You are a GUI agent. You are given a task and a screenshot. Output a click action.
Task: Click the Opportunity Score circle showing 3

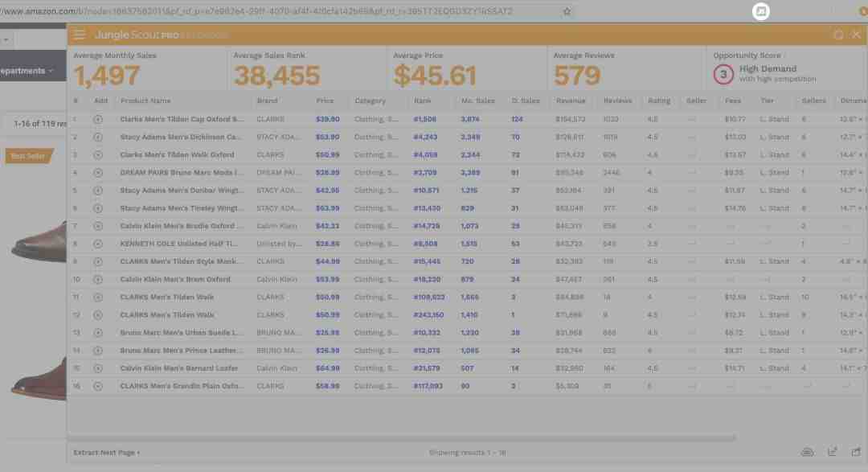[x=723, y=74]
